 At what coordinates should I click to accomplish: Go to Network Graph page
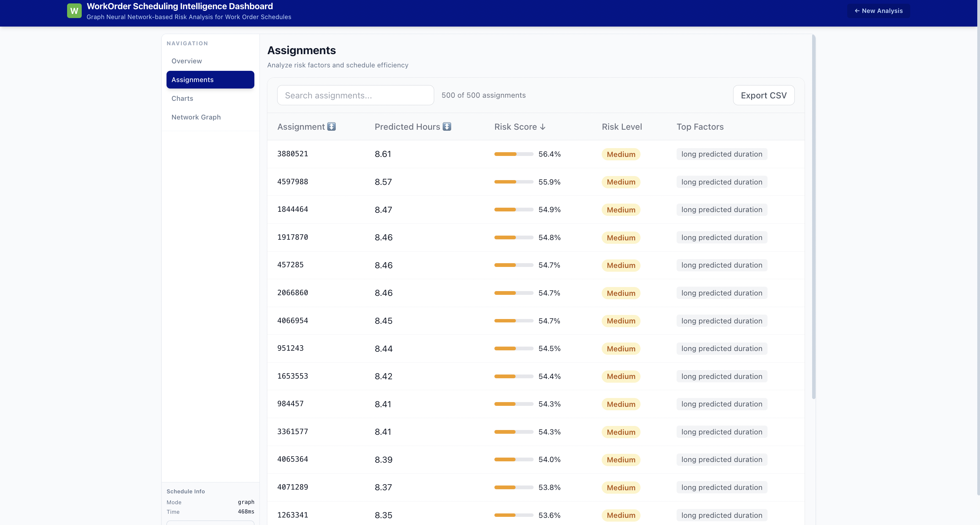[196, 117]
